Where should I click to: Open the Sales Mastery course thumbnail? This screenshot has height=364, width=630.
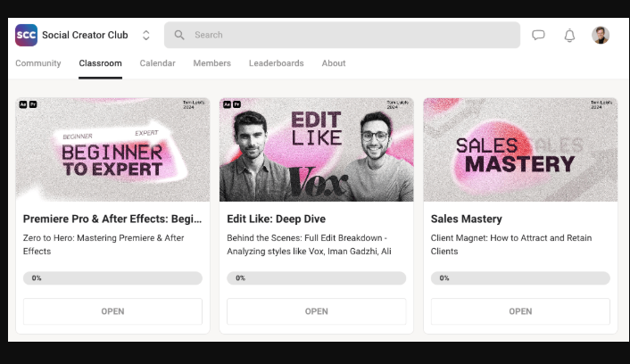520,150
